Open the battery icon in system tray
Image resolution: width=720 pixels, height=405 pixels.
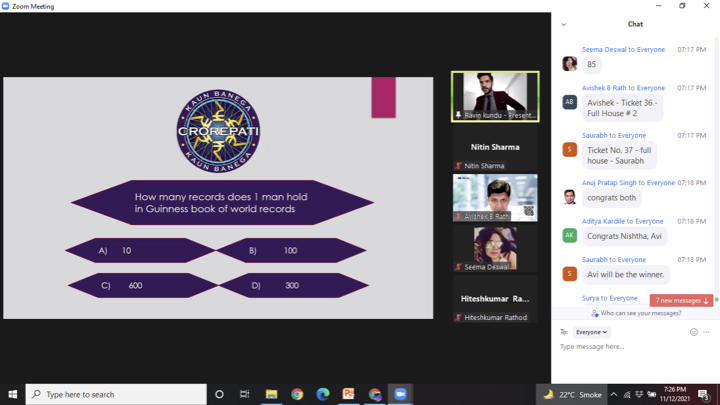pyautogui.click(x=651, y=394)
